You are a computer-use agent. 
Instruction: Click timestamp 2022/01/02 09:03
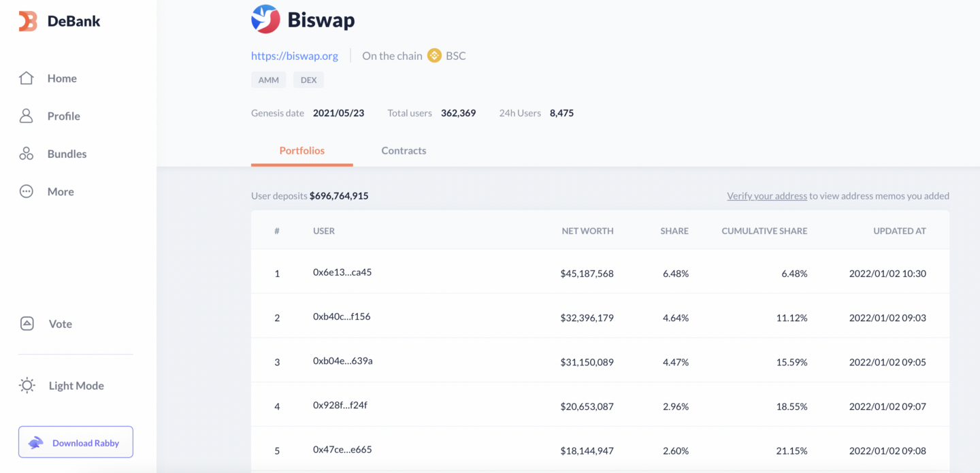(887, 318)
